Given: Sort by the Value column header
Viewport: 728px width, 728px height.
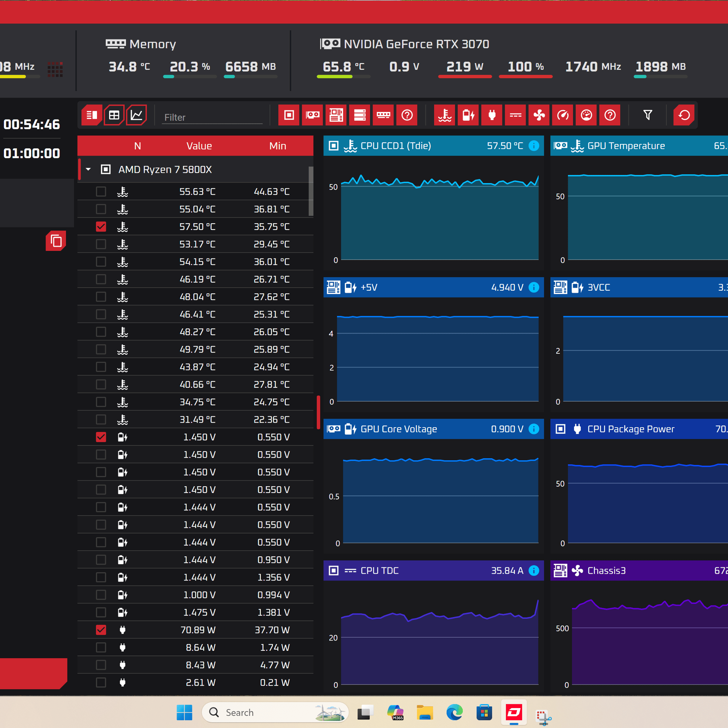Looking at the screenshot, I should 199,146.
